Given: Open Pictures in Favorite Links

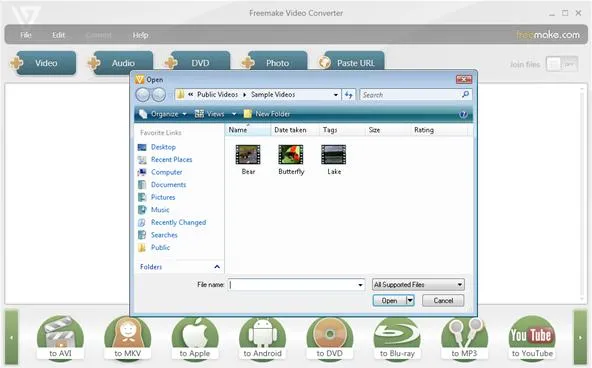Looking at the screenshot, I should [x=163, y=197].
